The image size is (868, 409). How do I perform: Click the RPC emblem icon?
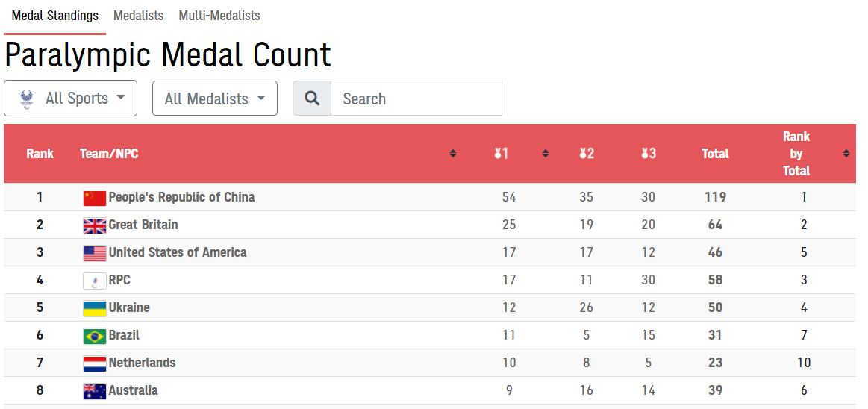pyautogui.click(x=95, y=281)
